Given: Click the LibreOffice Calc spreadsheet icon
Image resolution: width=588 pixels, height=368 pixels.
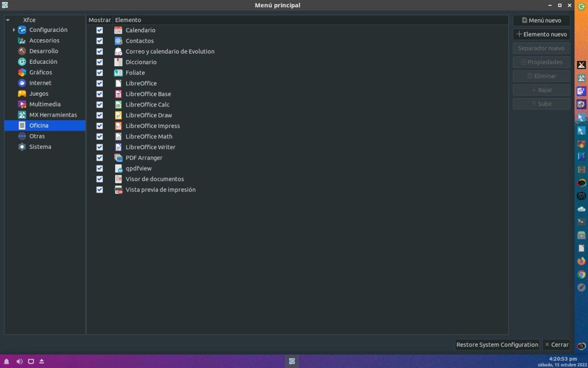Looking at the screenshot, I should (x=118, y=105).
